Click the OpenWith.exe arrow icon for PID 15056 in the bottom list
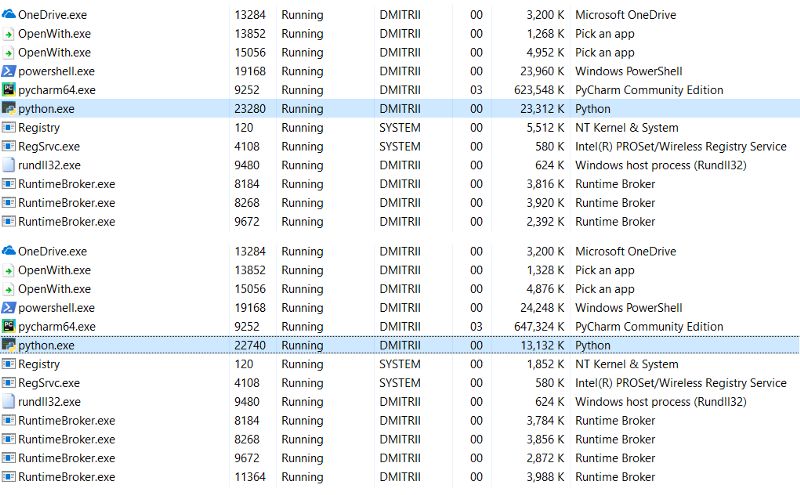 9,289
